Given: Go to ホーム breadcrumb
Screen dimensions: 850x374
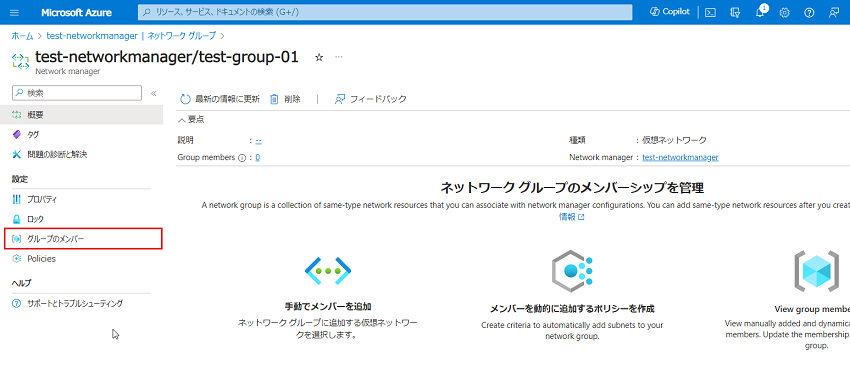Looking at the screenshot, I should pyautogui.click(x=22, y=36).
